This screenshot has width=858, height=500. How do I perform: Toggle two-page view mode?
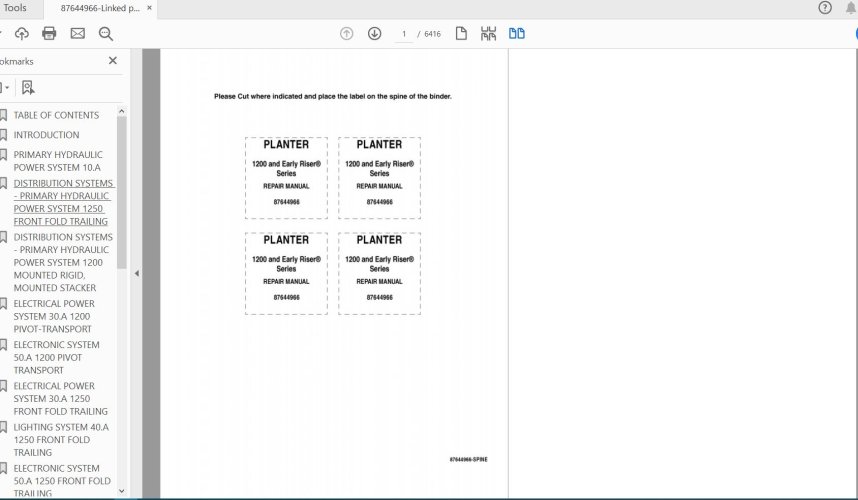tap(516, 34)
